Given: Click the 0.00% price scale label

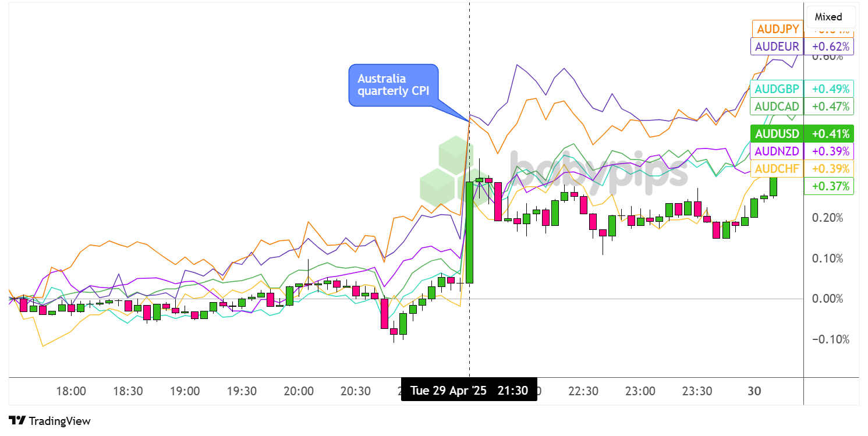Looking at the screenshot, I should pyautogui.click(x=828, y=299).
